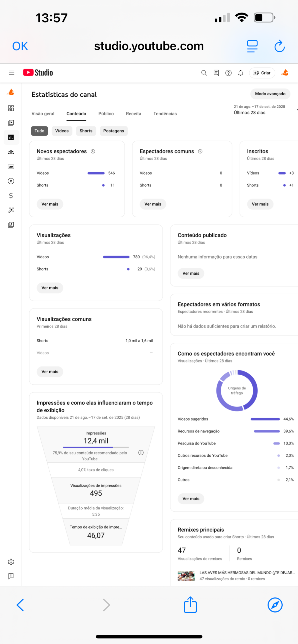Image resolution: width=298 pixels, height=644 pixels.
Task: Open Community sidebar icon
Action: (x=11, y=152)
